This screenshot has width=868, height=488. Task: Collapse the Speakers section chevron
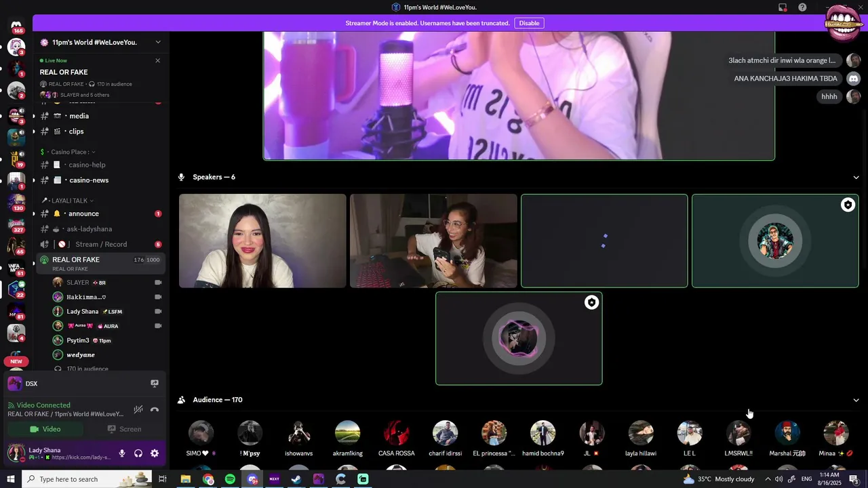[x=856, y=178]
